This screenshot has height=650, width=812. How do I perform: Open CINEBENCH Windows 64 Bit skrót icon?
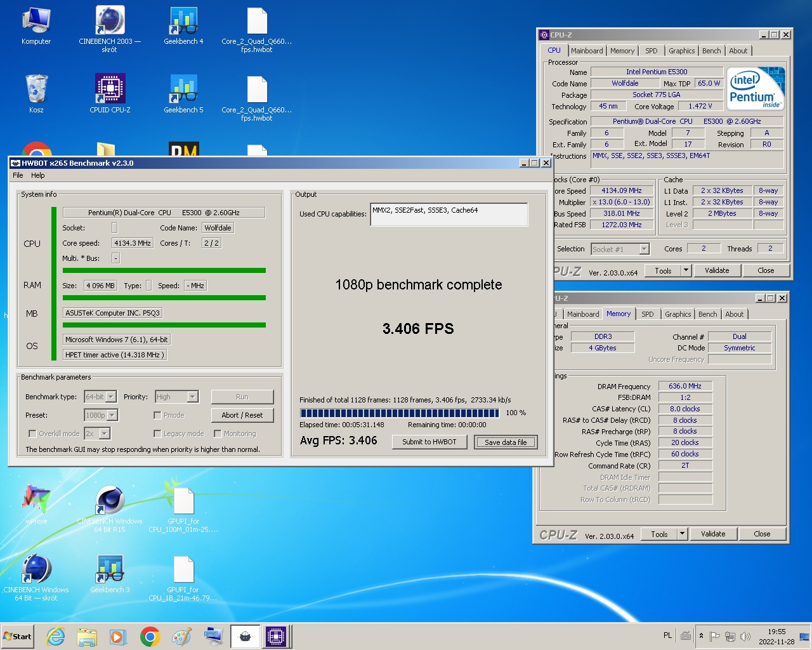click(x=36, y=578)
